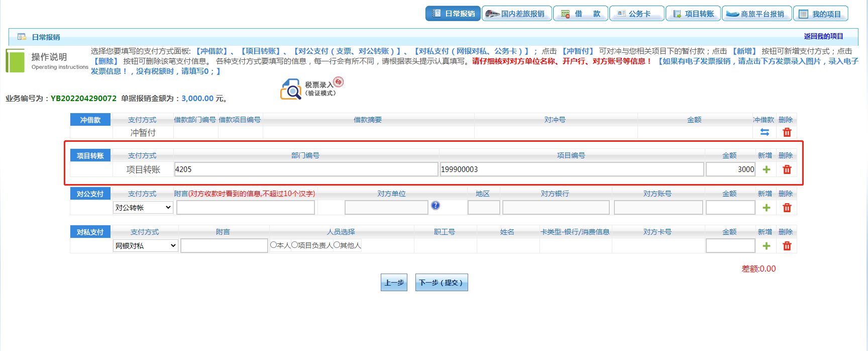Click the 下一步(提交) button
The image size is (868, 351).
click(441, 283)
